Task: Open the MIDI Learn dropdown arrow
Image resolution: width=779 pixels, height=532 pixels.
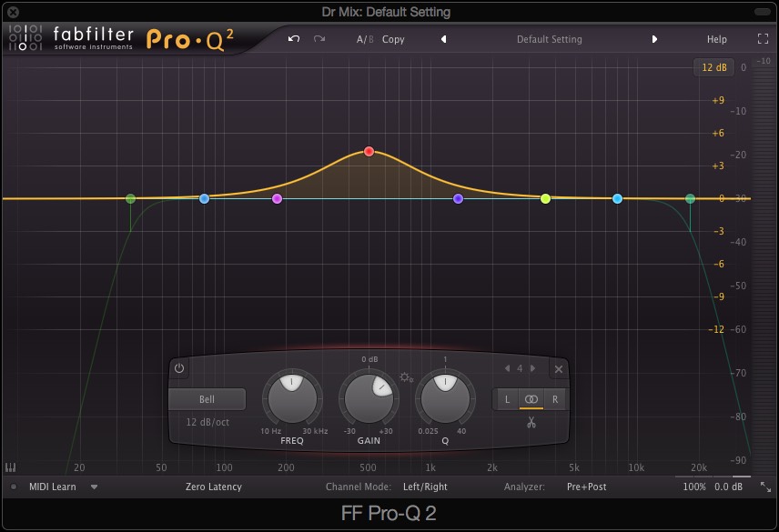Action: 94,487
